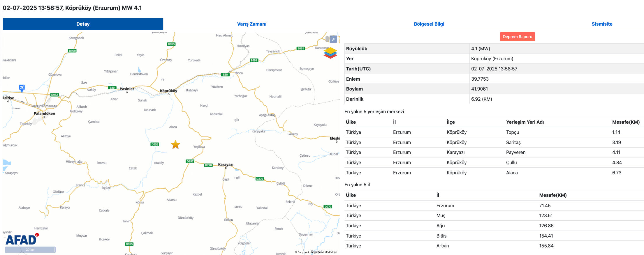The height and width of the screenshot is (255, 644).
Task: Select the Detay tab
Action: (x=83, y=24)
